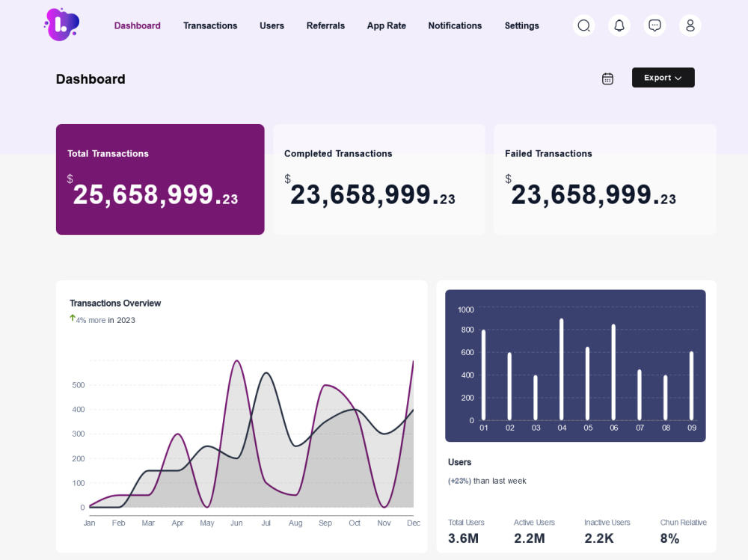748x560 pixels.
Task: Open the chat messages icon
Action: 654,25
